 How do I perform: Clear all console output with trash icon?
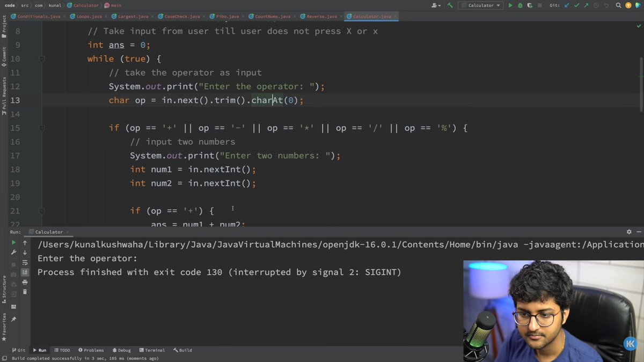(x=25, y=292)
